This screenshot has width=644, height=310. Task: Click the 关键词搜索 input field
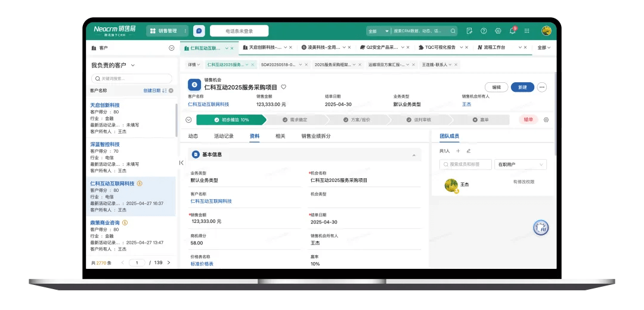[x=131, y=79]
